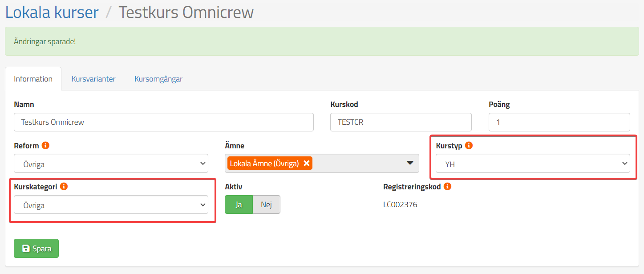644x274 pixels.
Task: Open the Reform dropdown
Action: point(111,164)
